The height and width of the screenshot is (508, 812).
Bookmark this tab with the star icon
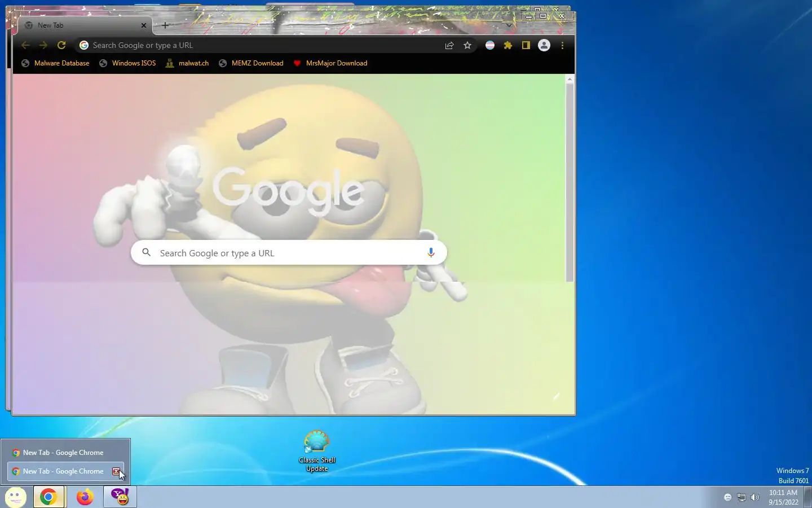pyautogui.click(x=467, y=46)
